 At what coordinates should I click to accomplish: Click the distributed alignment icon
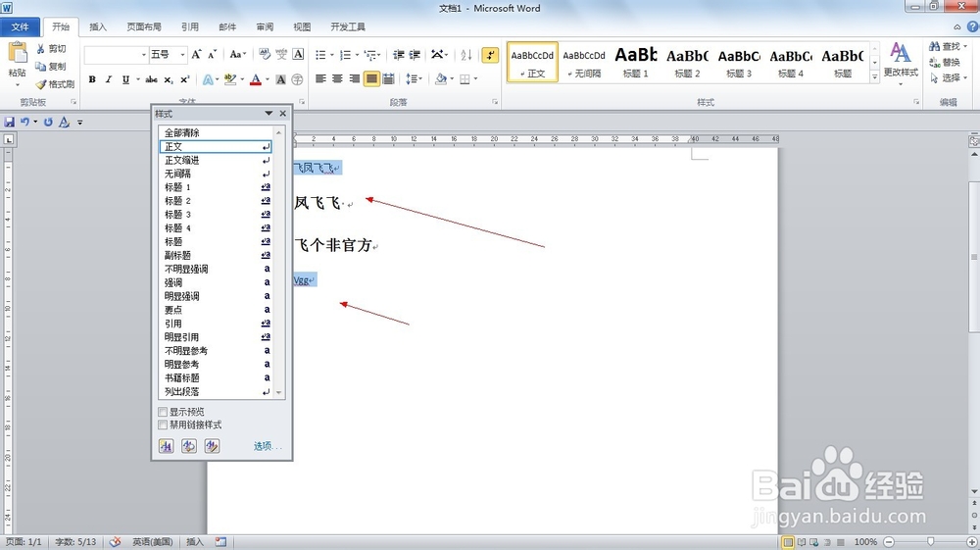coord(388,78)
